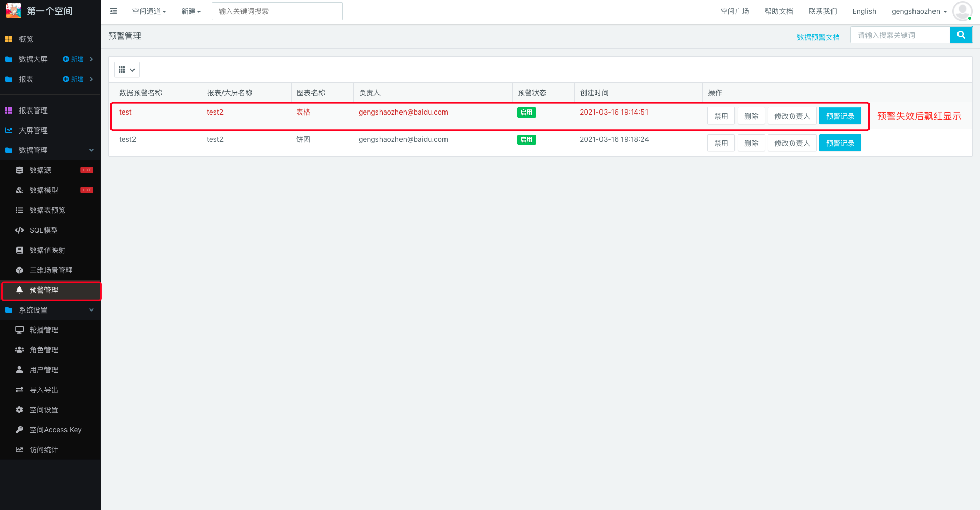
Task: Open the gengshaozhen account dropdown
Action: click(919, 11)
